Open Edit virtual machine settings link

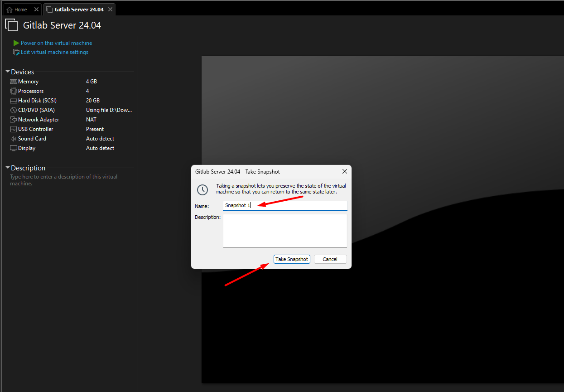click(54, 52)
